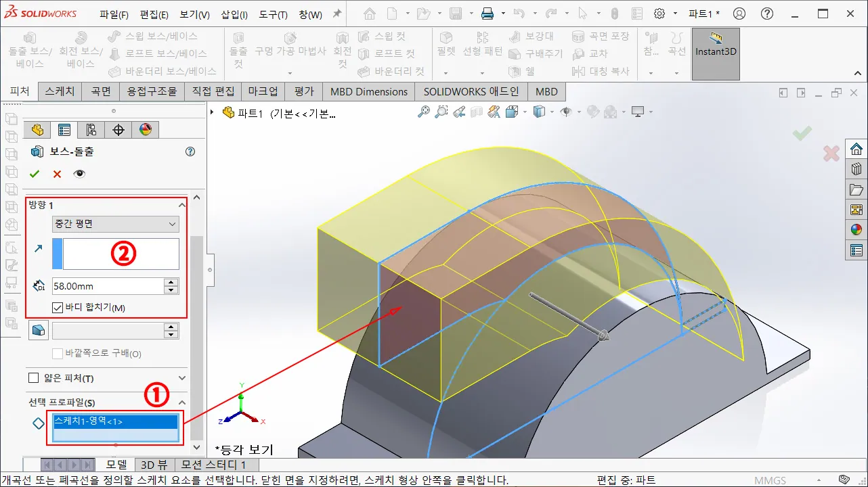Collapse the 선택 프로파일 section

tap(181, 402)
